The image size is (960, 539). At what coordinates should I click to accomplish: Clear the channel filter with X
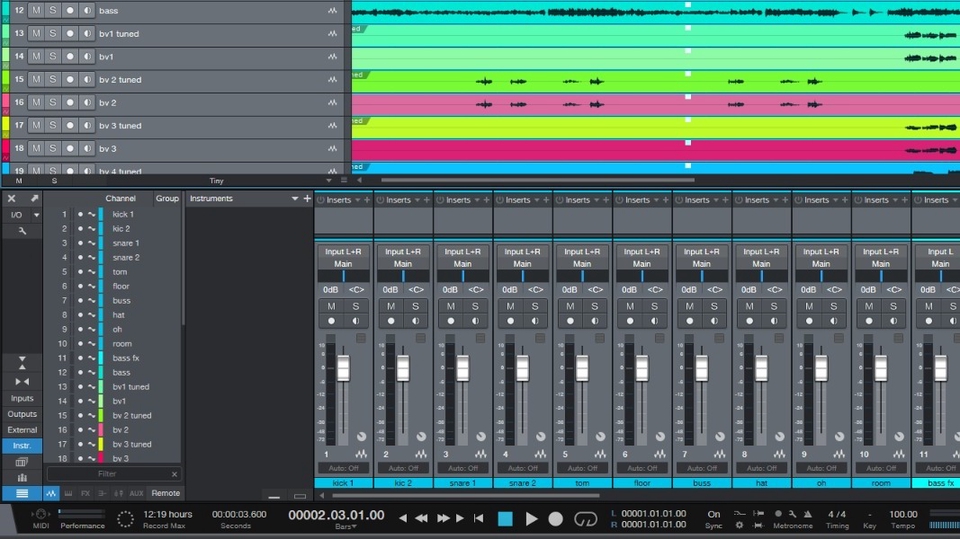174,474
